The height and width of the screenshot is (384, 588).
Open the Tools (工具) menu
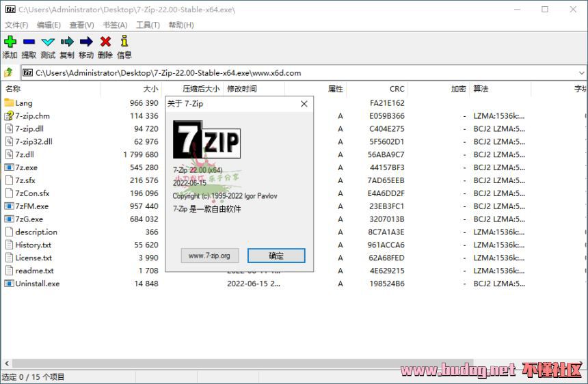[x=148, y=25]
